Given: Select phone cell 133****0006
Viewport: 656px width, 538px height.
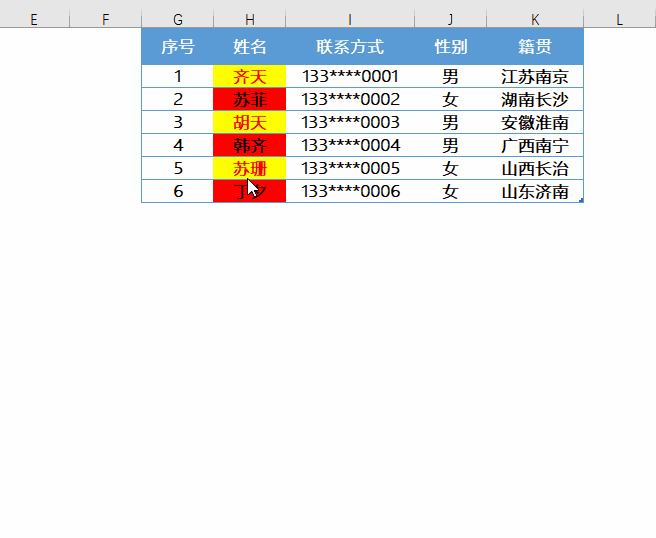Looking at the screenshot, I should tap(350, 191).
